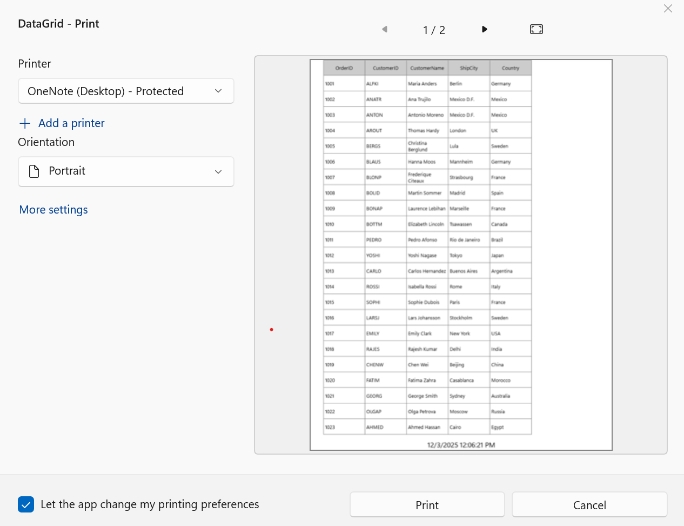Click the page preview thumbnail
Screen dimensions: 684x526
[461, 255]
